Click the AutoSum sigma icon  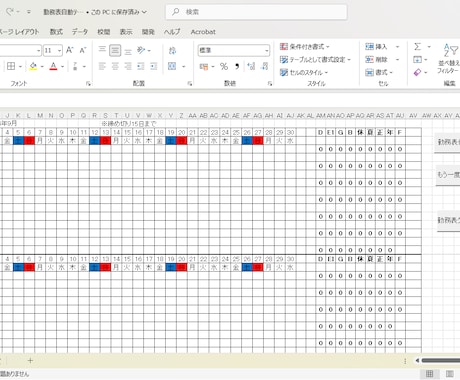pyautogui.click(x=417, y=47)
